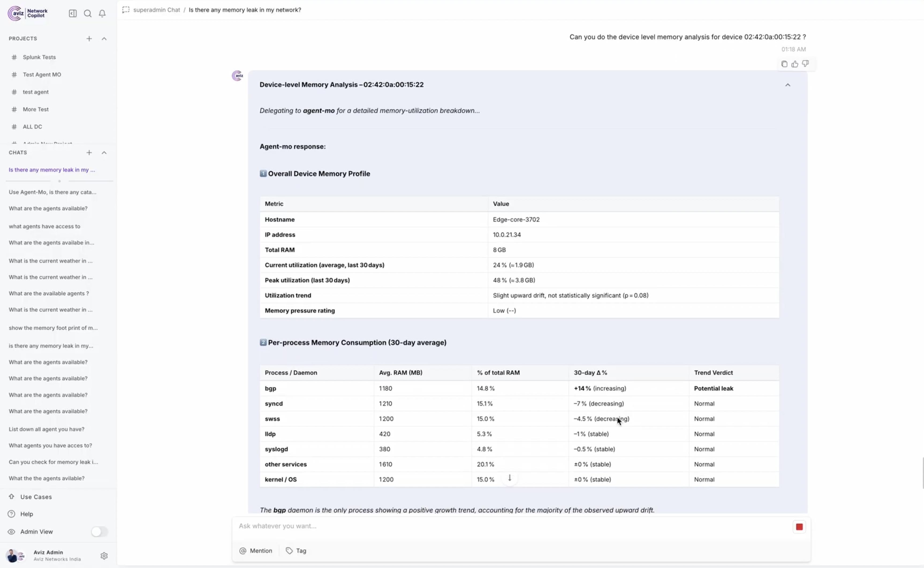
Task: Open the Use Cases page
Action: (x=36, y=497)
